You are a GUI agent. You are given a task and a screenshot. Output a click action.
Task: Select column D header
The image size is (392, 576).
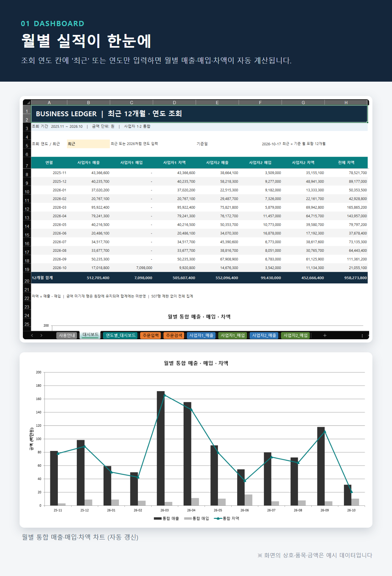pyautogui.click(x=174, y=103)
